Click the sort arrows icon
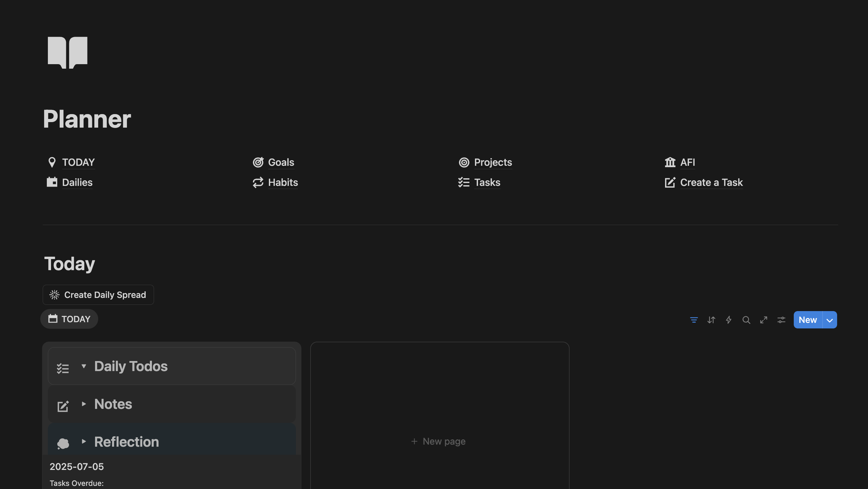The height and width of the screenshot is (489, 868). pos(711,320)
